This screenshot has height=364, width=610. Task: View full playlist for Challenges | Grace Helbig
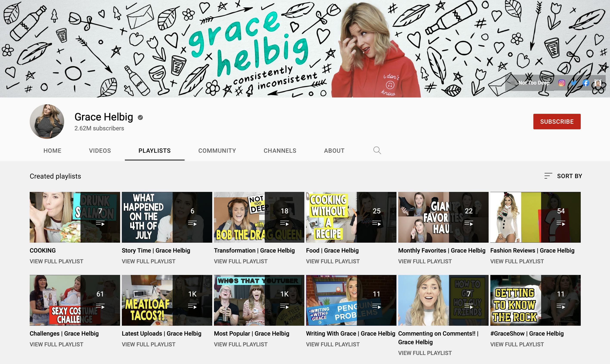(56, 344)
